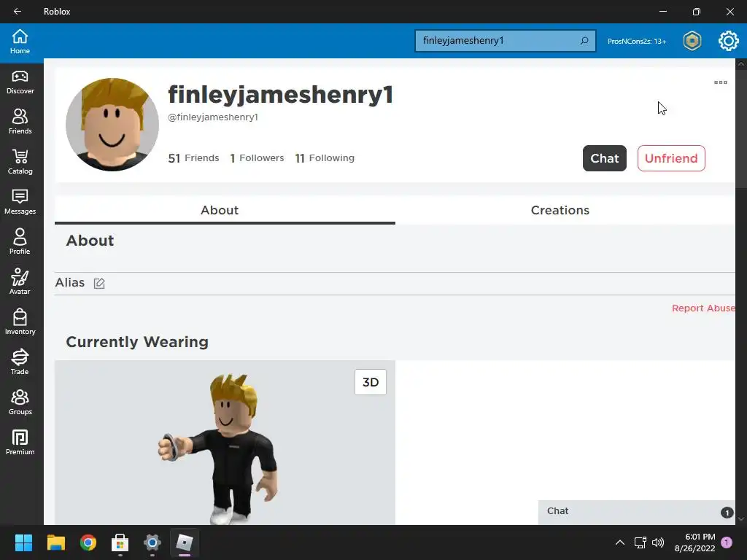Click the profile avatar headshot

112,124
